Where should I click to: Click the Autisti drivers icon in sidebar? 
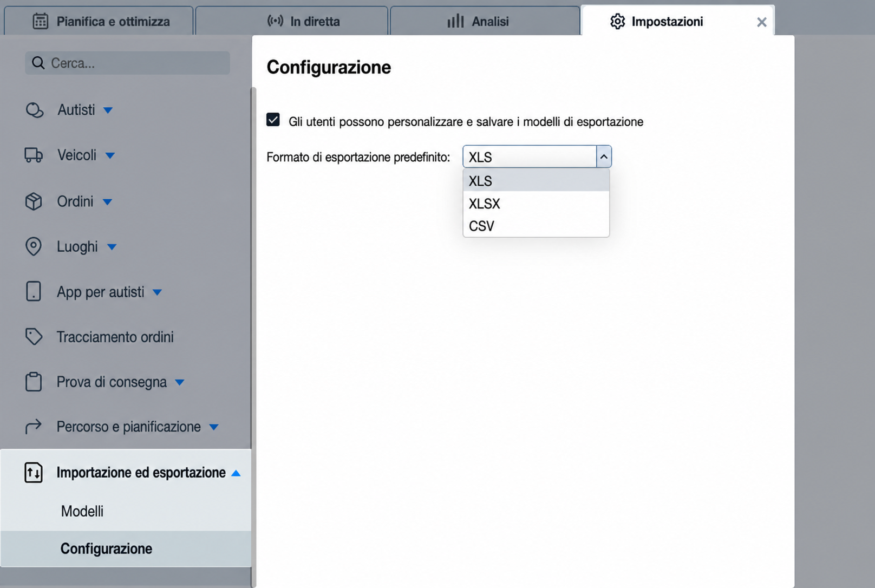tap(34, 110)
